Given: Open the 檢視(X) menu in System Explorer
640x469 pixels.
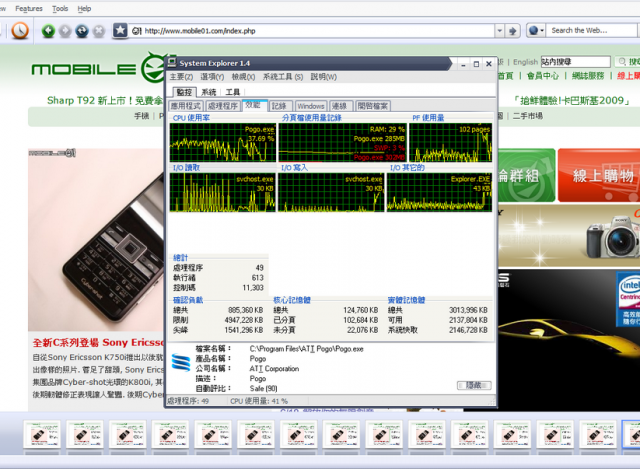Looking at the screenshot, I should pyautogui.click(x=243, y=77).
